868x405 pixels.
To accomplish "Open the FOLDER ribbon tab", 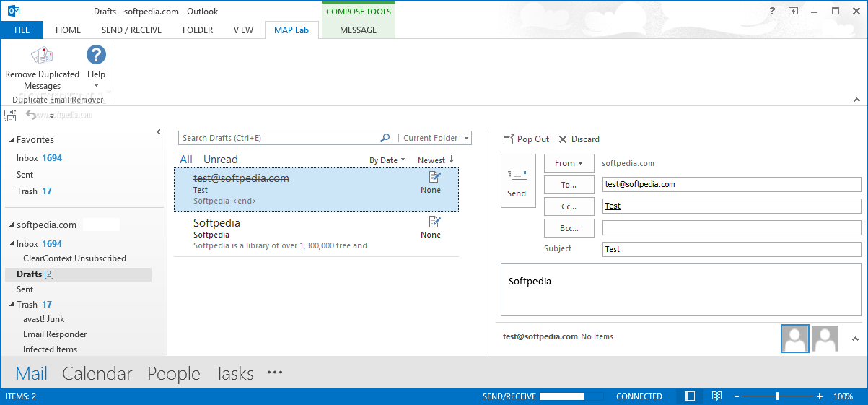I will pyautogui.click(x=198, y=30).
